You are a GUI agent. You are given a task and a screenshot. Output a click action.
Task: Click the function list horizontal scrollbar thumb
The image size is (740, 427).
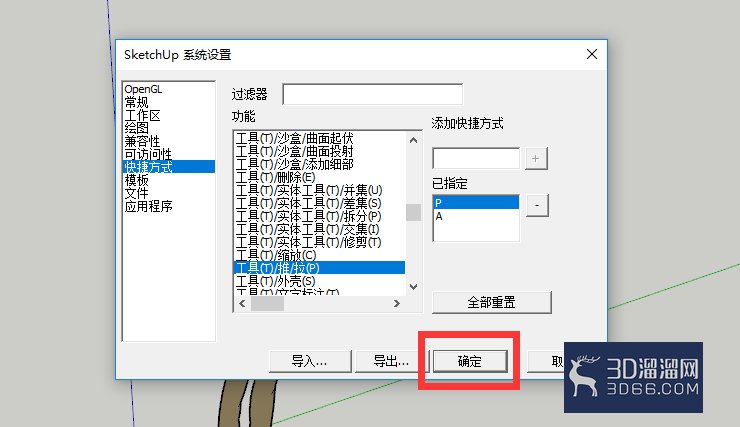coord(267,303)
